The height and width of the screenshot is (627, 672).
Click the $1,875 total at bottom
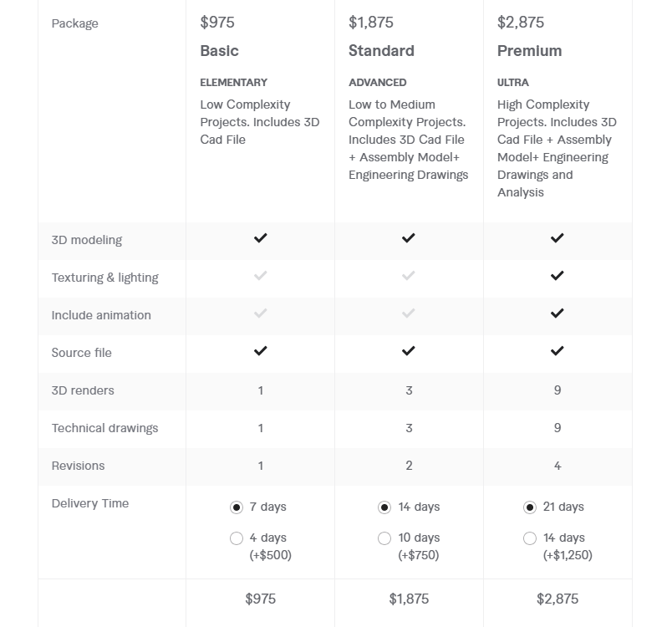tap(409, 599)
